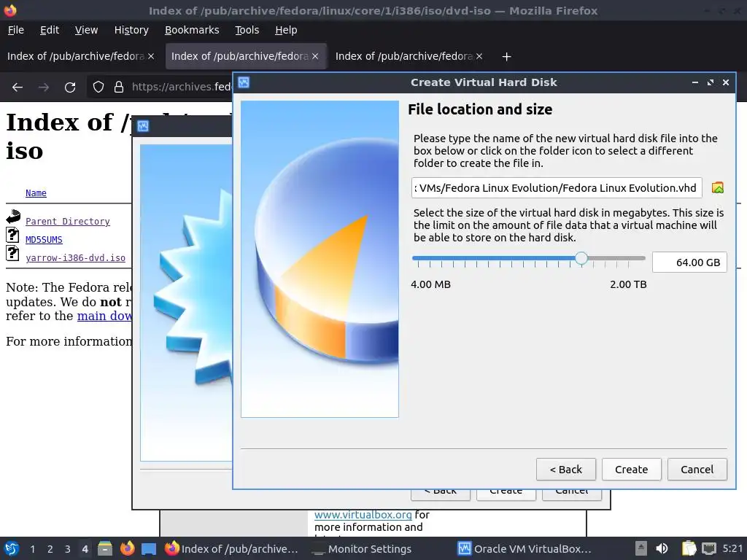Click inside the 64.00 GB size field
The image size is (747, 560).
pyautogui.click(x=689, y=262)
